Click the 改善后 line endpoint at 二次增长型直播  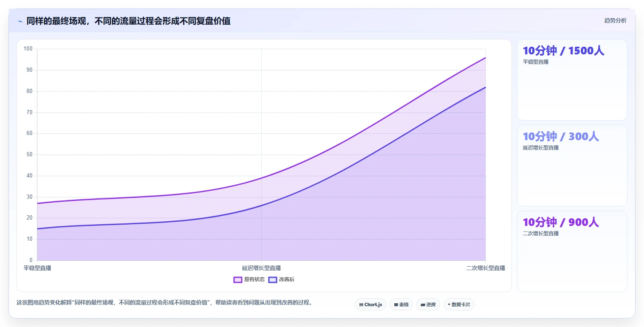(486, 87)
